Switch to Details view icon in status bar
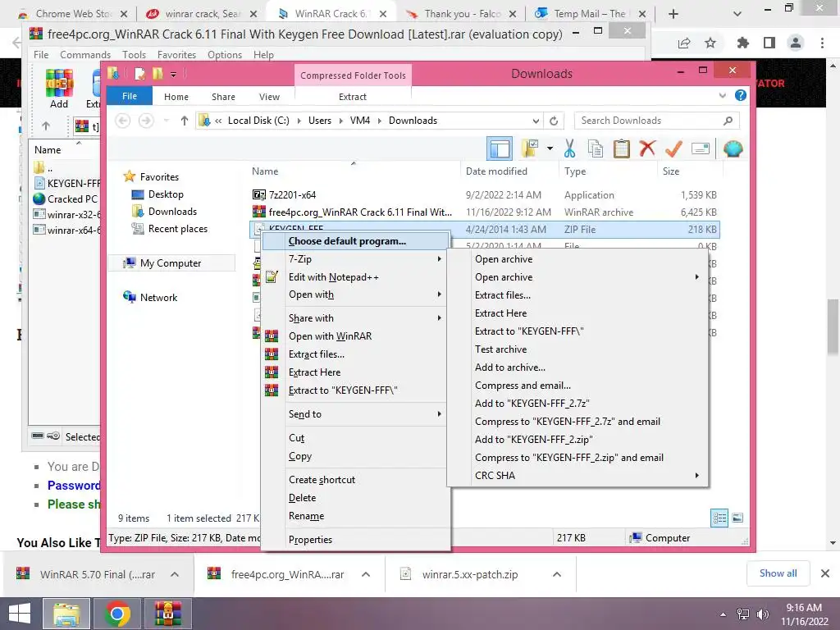Viewport: 840px width, 630px height. [x=719, y=518]
